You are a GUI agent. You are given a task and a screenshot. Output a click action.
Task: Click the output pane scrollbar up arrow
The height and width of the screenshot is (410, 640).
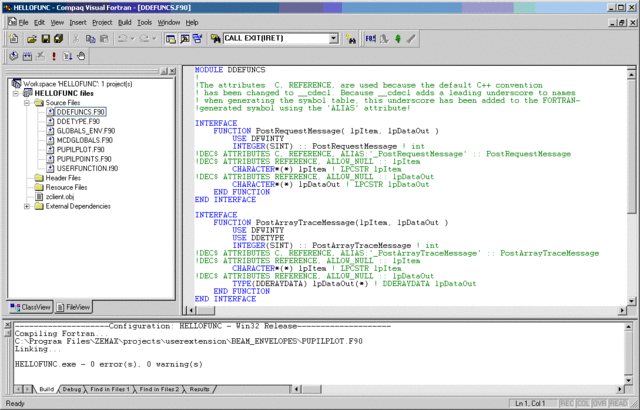pos(629,327)
